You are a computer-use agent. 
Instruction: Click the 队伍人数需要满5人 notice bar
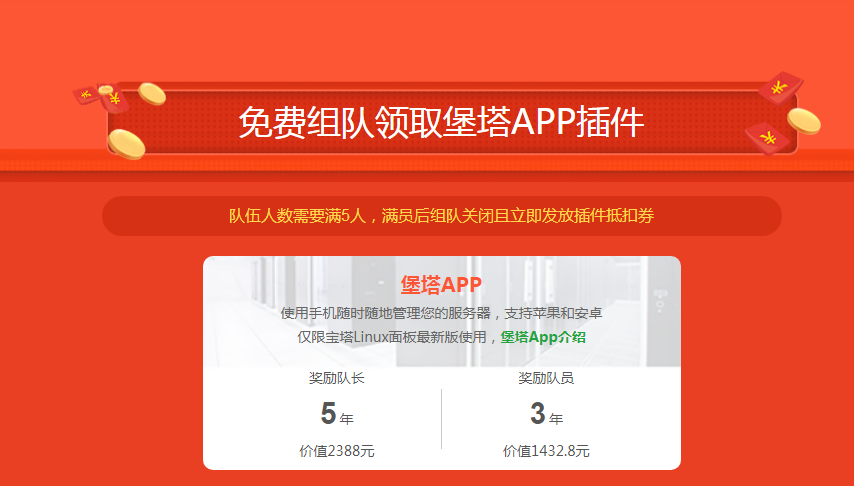[x=441, y=216]
